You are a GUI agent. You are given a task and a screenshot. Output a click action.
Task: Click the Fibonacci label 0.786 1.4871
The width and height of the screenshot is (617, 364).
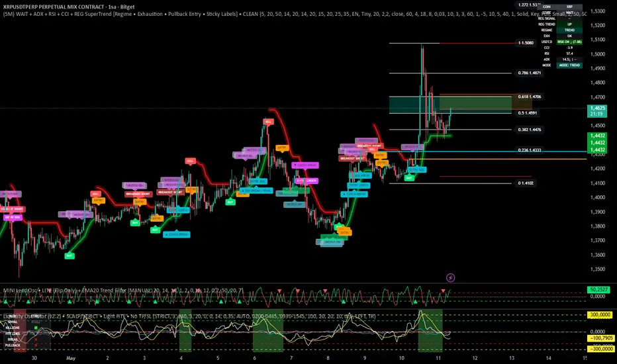(x=529, y=73)
